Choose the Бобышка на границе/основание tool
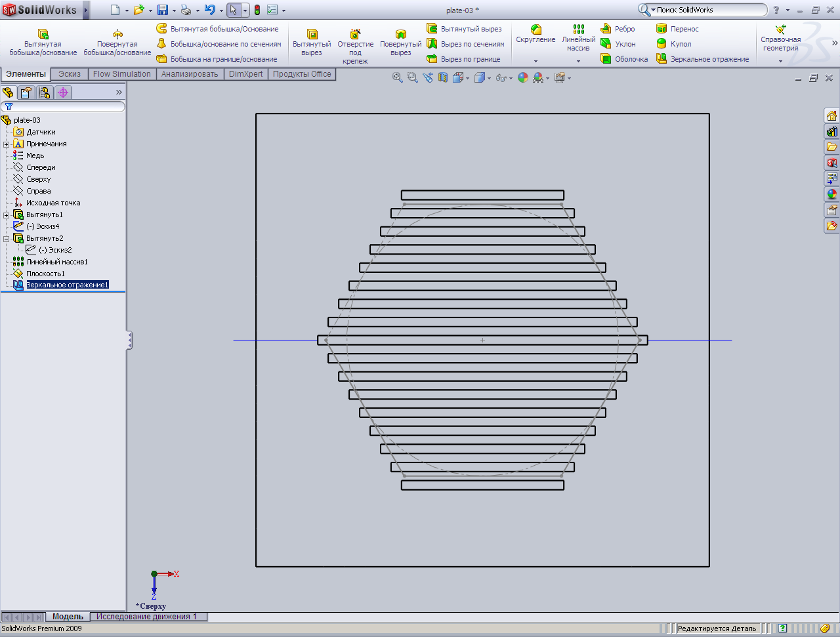 tap(217, 59)
